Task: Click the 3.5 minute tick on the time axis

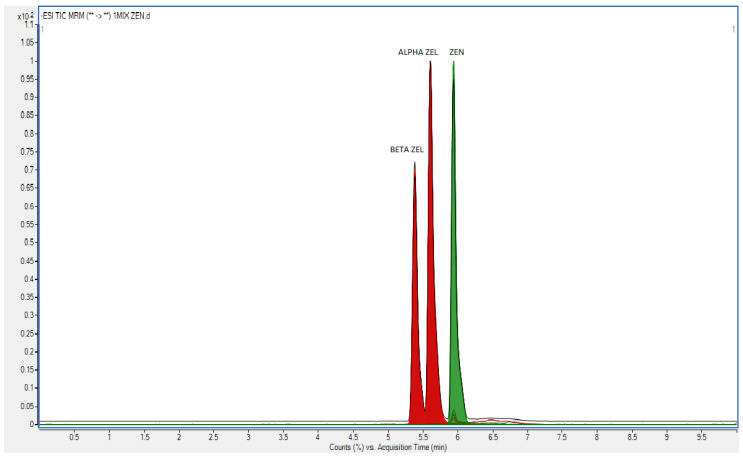Action: (283, 437)
